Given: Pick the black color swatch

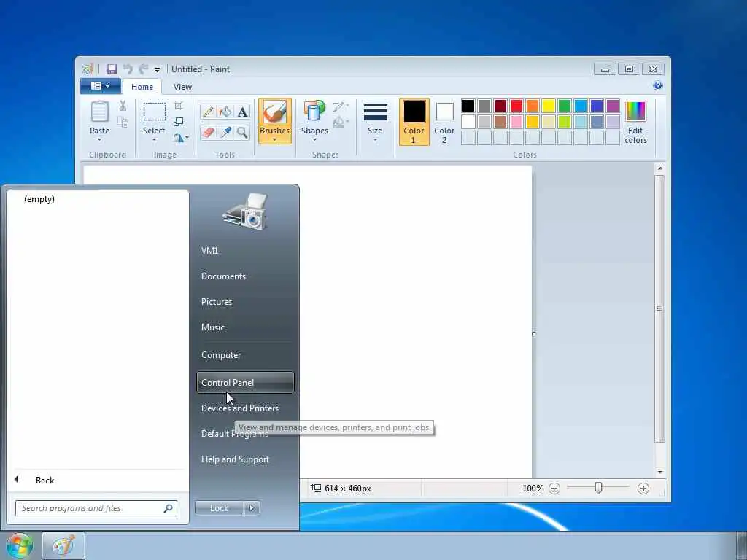Looking at the screenshot, I should coord(468,106).
